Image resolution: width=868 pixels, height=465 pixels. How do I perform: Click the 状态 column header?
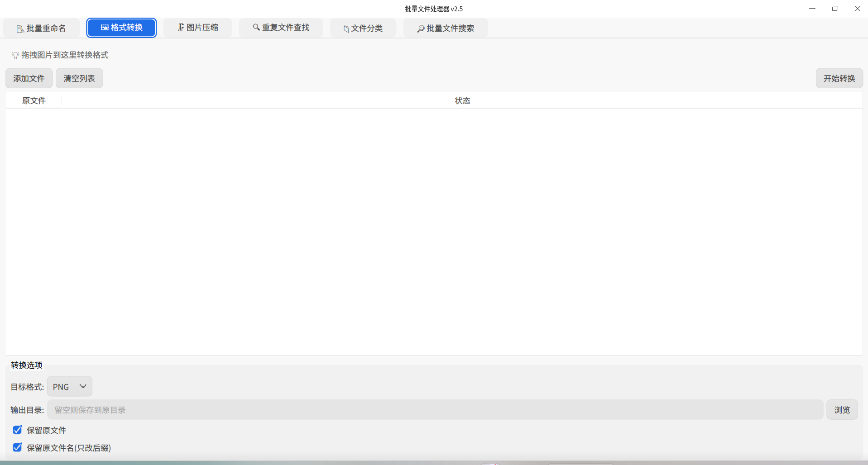point(462,100)
